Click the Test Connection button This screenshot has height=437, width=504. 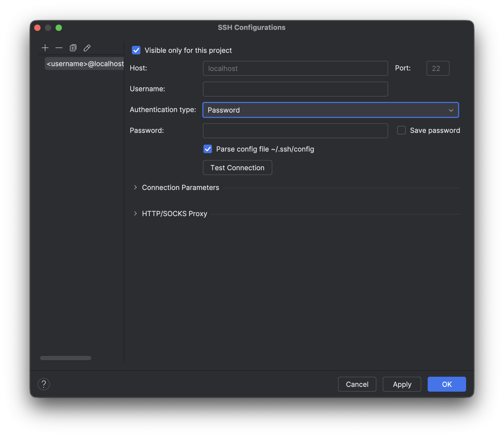[237, 168]
